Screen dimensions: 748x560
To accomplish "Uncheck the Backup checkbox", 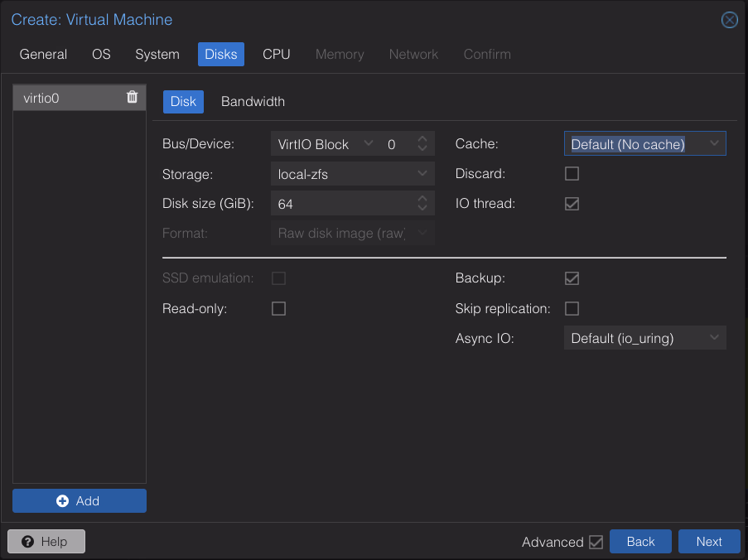I will (572, 278).
